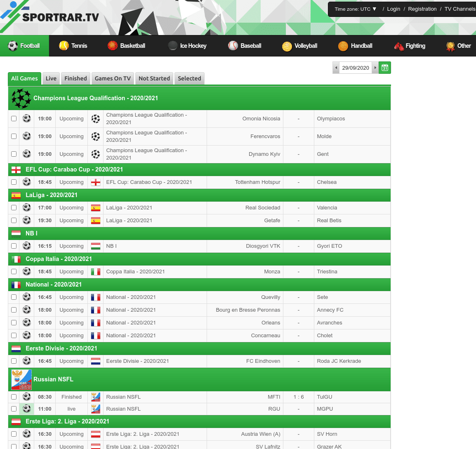Click the live soccer ball icon for RGU match
Screen dimensions: 476x449
pyautogui.click(x=27, y=409)
